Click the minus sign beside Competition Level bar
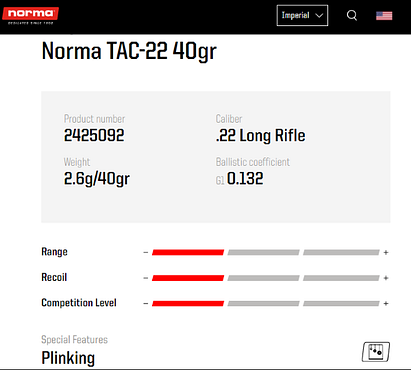411x370 pixels. click(145, 303)
